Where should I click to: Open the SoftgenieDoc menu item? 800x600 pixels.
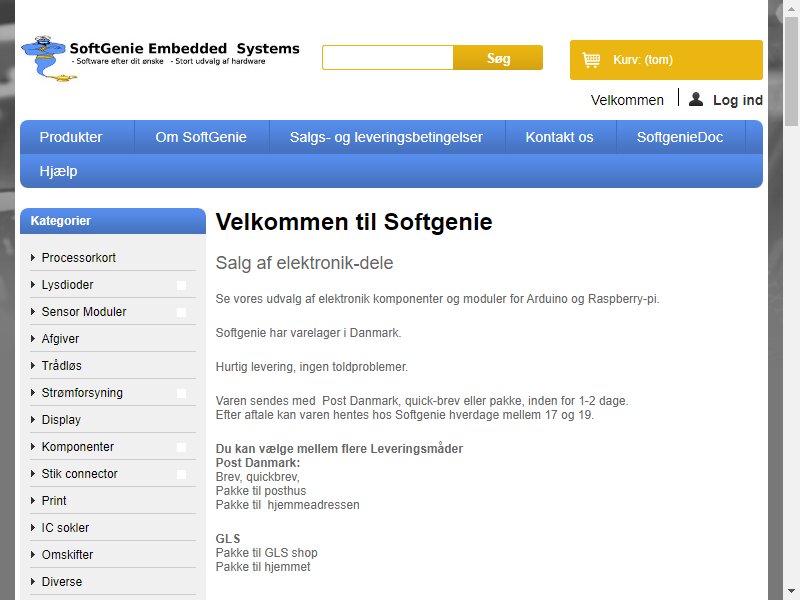[x=680, y=137]
